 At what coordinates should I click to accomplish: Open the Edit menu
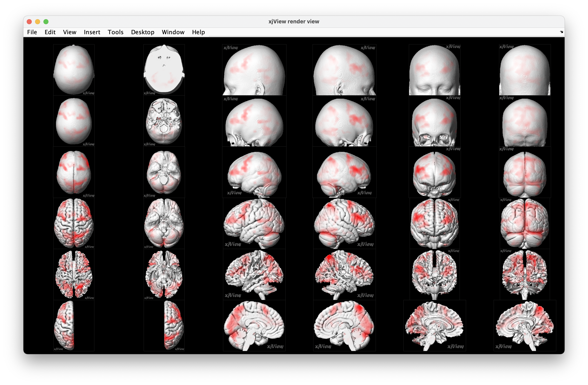[x=50, y=32]
